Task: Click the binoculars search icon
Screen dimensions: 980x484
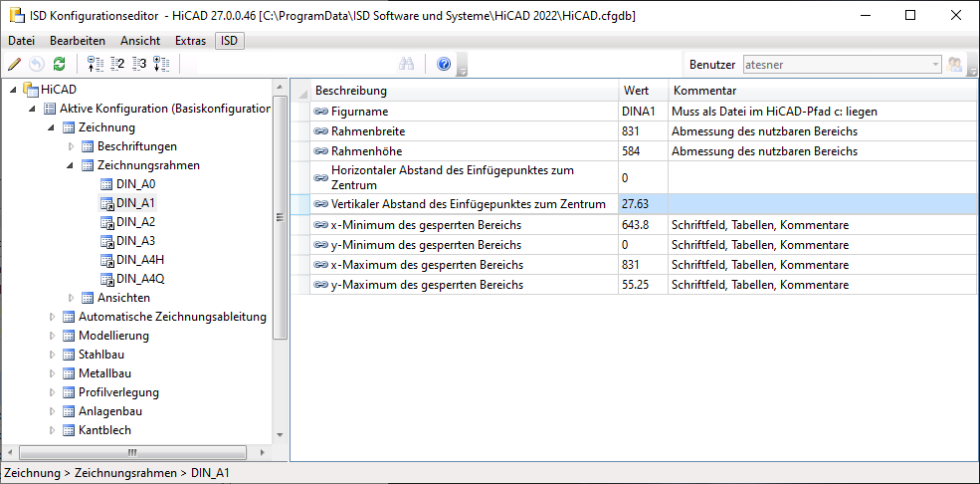Action: tap(408, 63)
